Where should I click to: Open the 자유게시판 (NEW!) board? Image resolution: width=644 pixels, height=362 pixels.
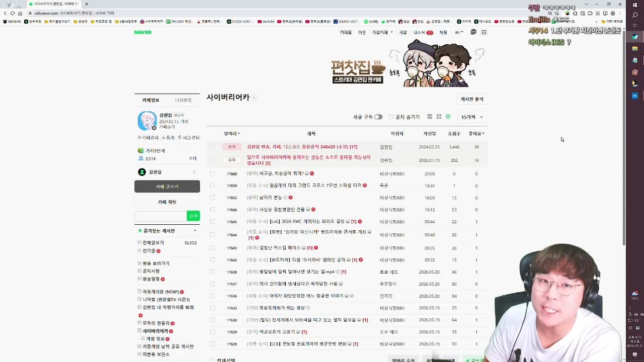point(160,292)
